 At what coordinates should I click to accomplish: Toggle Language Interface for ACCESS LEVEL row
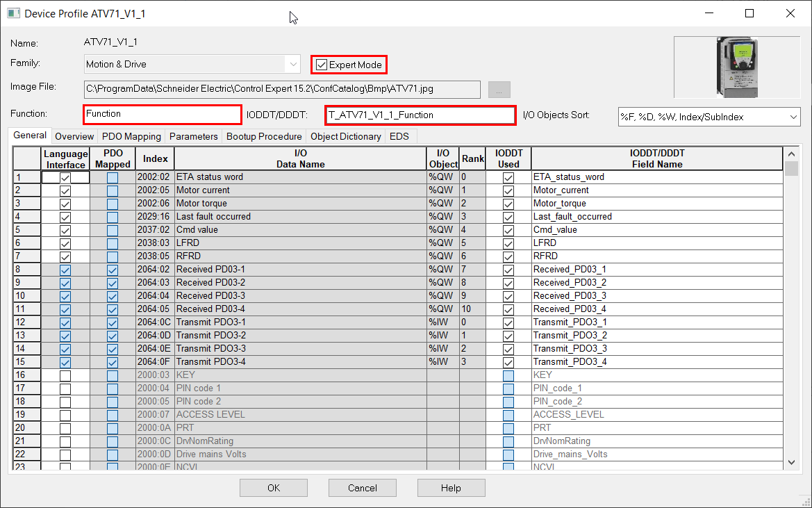65,416
